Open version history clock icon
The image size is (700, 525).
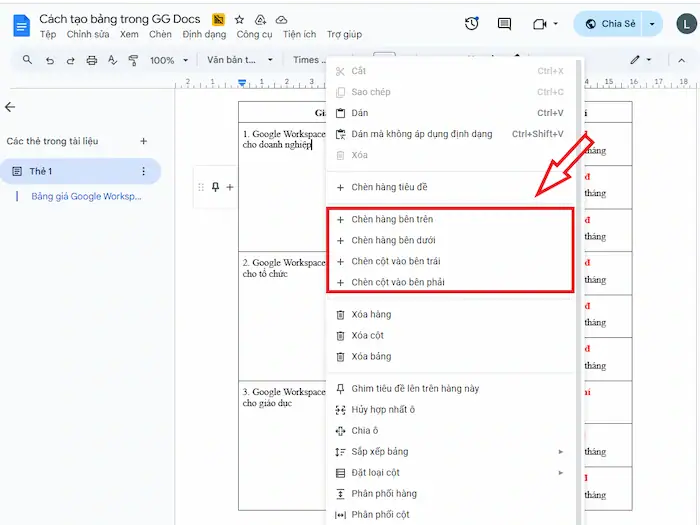point(472,24)
